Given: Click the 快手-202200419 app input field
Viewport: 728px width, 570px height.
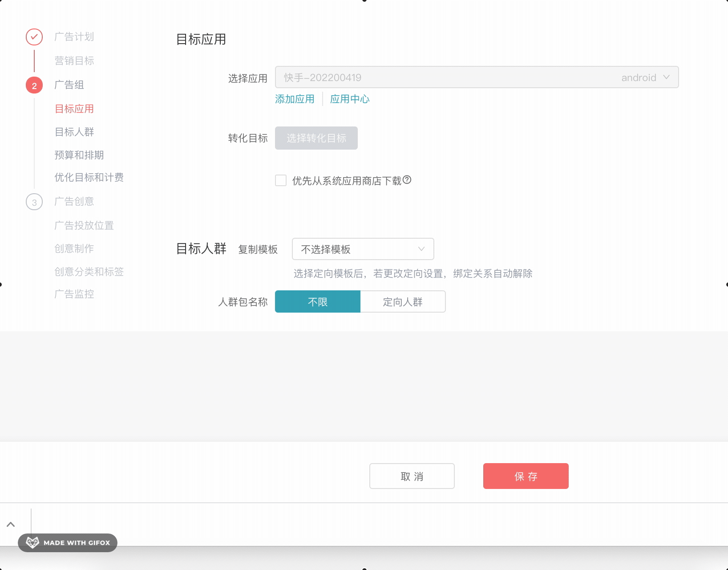Looking at the screenshot, I should [x=445, y=77].
